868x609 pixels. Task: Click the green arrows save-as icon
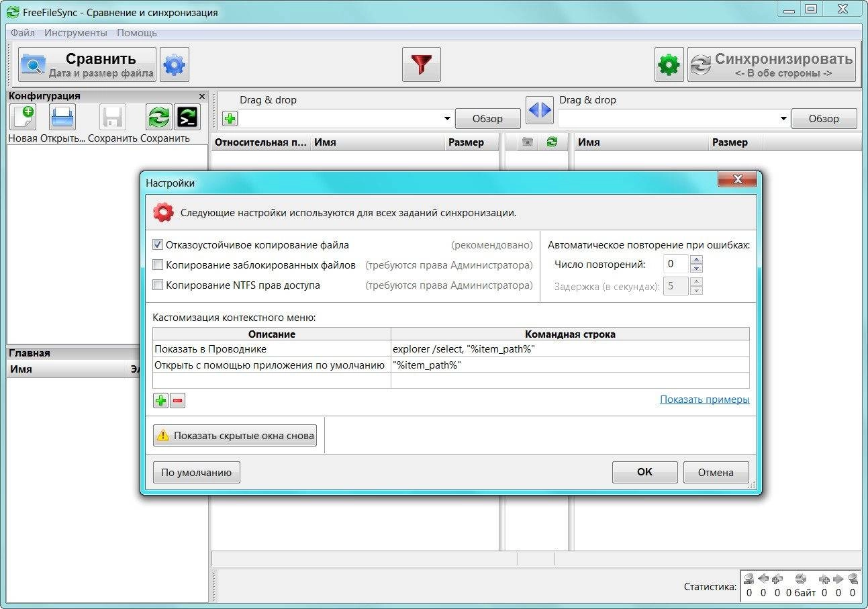[159, 118]
